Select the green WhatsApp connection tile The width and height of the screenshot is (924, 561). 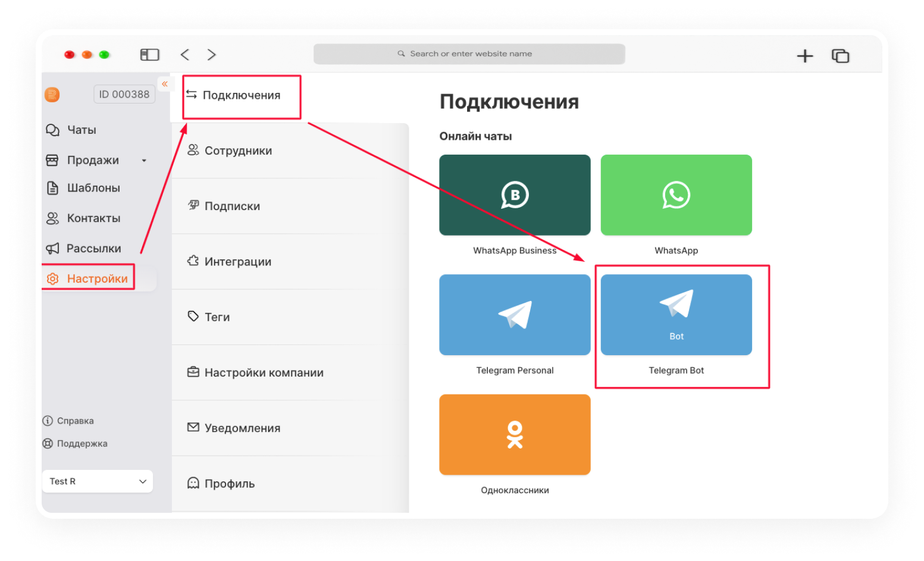676,195
